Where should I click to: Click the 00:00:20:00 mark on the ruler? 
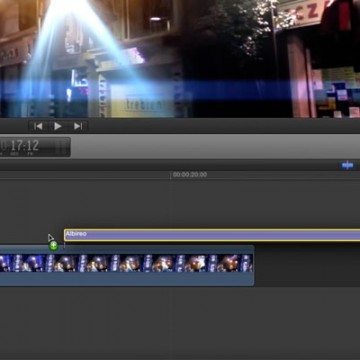[x=190, y=175]
